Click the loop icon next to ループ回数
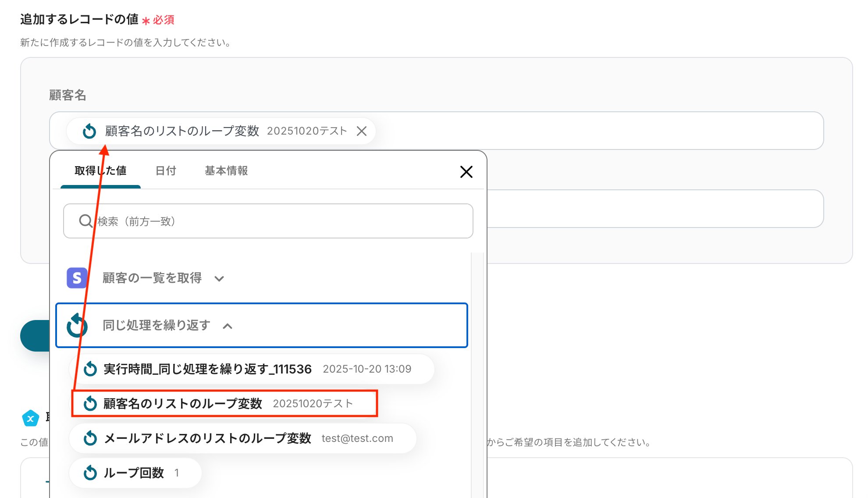This screenshot has width=868, height=498. pos(90,473)
